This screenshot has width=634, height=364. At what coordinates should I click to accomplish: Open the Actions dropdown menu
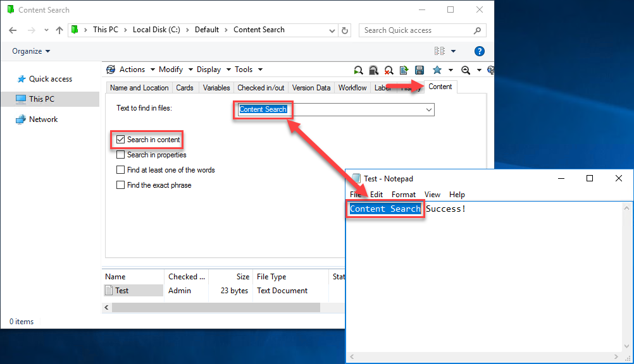[137, 70]
